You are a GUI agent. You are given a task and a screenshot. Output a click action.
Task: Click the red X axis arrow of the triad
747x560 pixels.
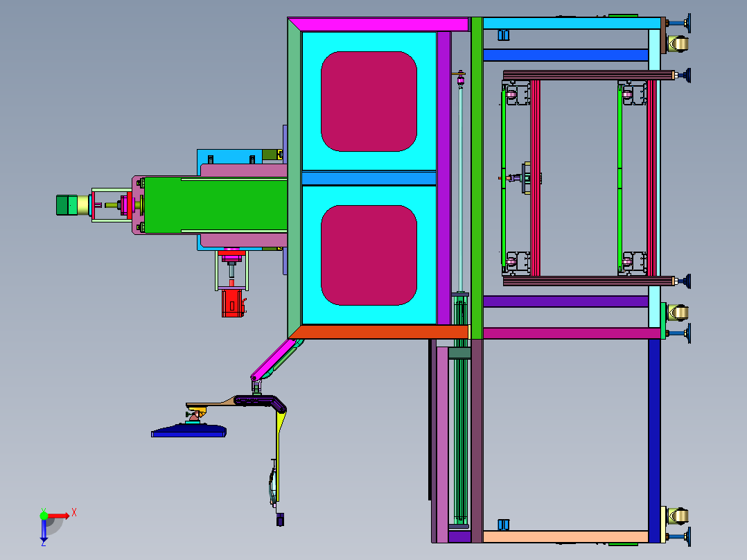(59, 516)
